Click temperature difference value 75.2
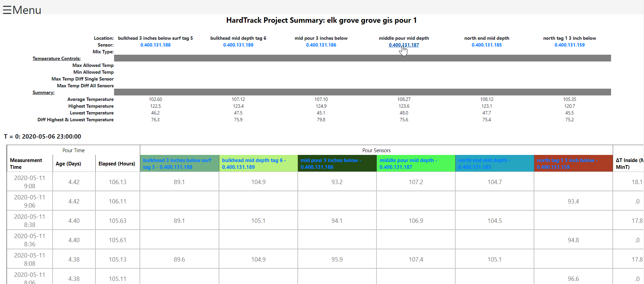644x284 pixels. pos(570,120)
